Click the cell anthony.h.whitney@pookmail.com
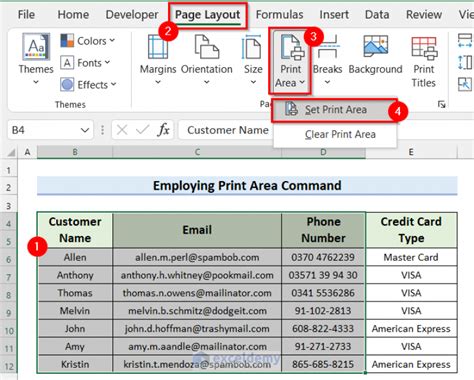 click(x=197, y=275)
